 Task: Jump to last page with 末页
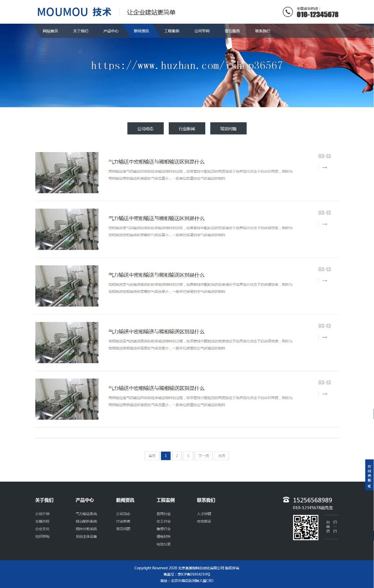[221, 456]
